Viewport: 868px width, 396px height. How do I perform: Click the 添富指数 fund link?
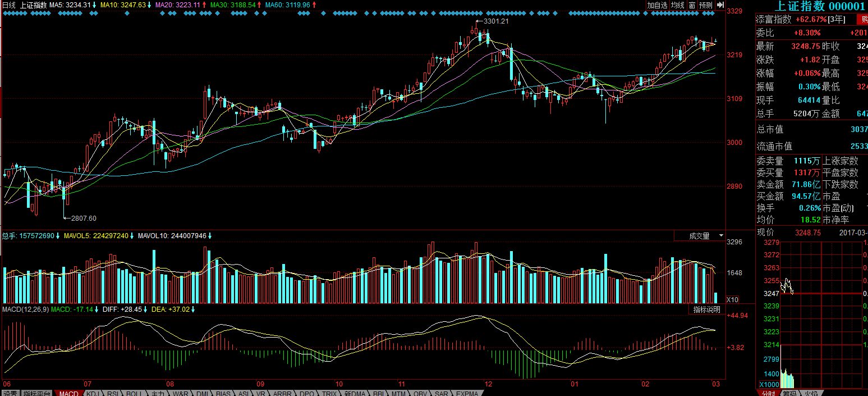click(x=774, y=19)
